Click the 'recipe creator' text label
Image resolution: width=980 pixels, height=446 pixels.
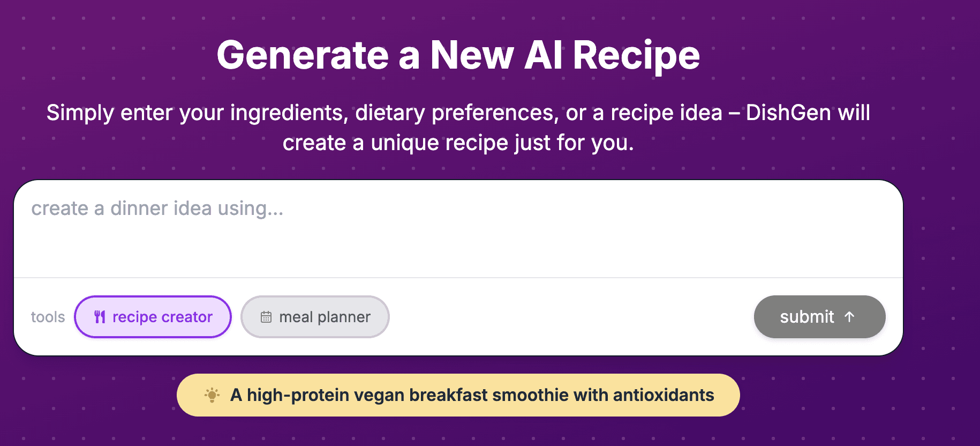click(162, 317)
